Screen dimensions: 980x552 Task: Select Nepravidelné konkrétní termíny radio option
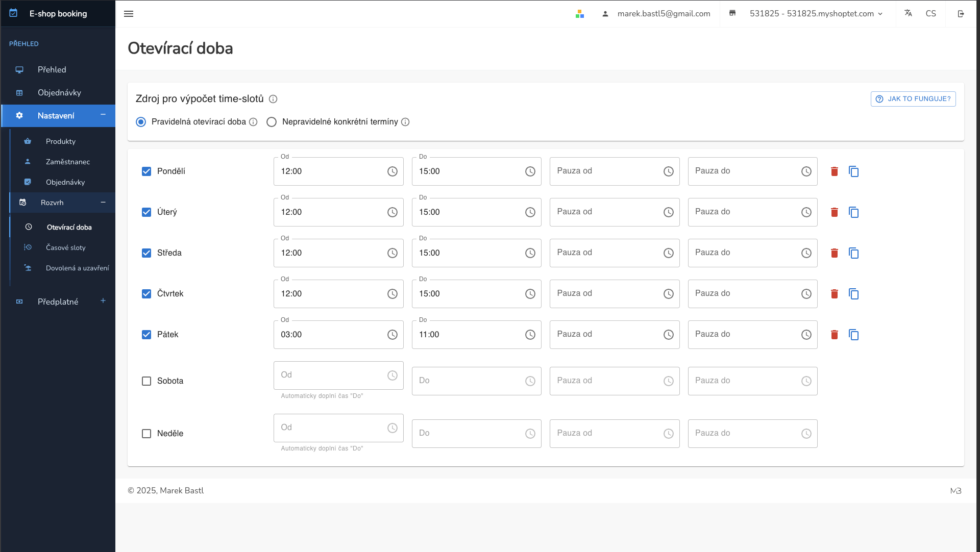click(x=272, y=122)
